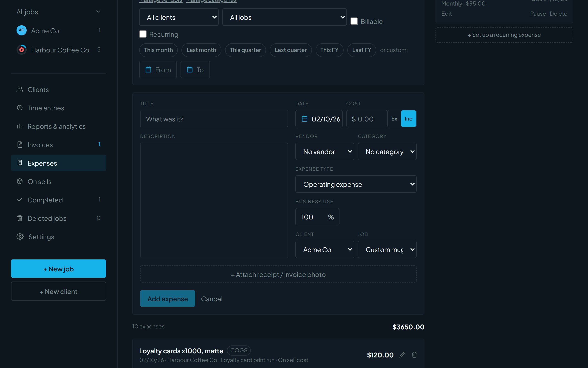Open the No vendor dropdown

[x=325, y=151]
